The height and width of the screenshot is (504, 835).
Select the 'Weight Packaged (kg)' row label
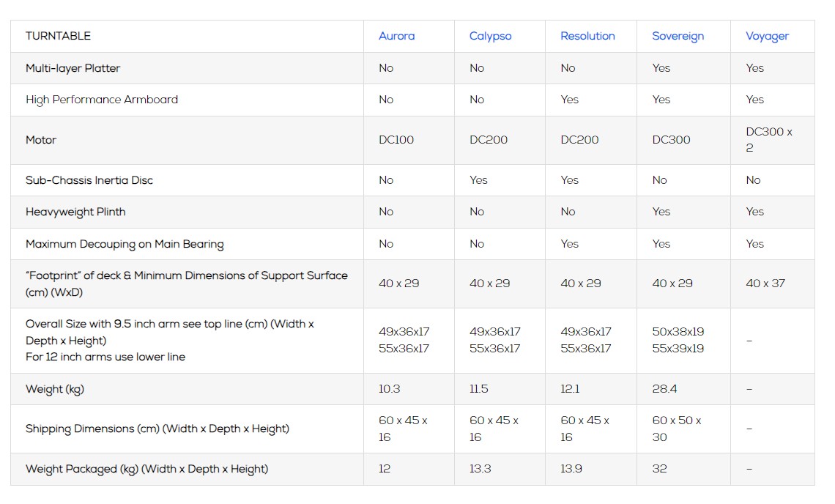[x=147, y=470]
